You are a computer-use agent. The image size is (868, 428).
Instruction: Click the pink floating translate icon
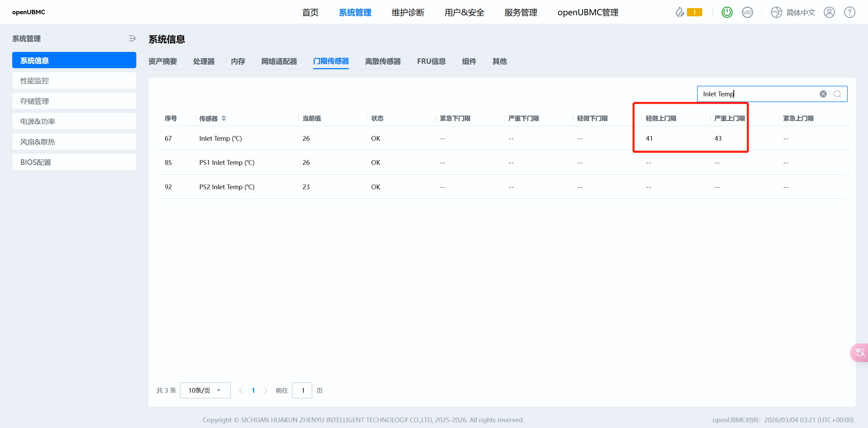pos(860,353)
